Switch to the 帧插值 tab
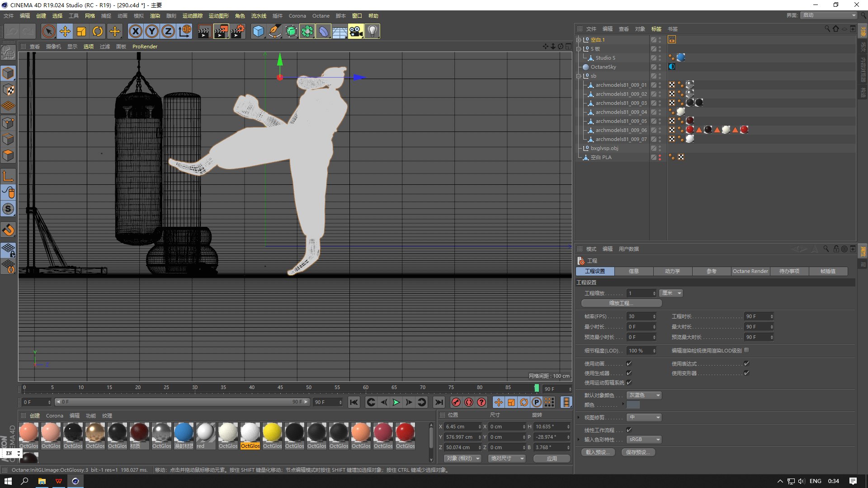868x488 pixels. 828,272
